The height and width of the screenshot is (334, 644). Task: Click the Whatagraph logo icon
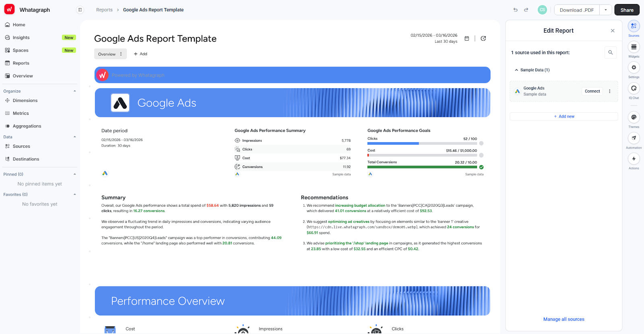9,9
